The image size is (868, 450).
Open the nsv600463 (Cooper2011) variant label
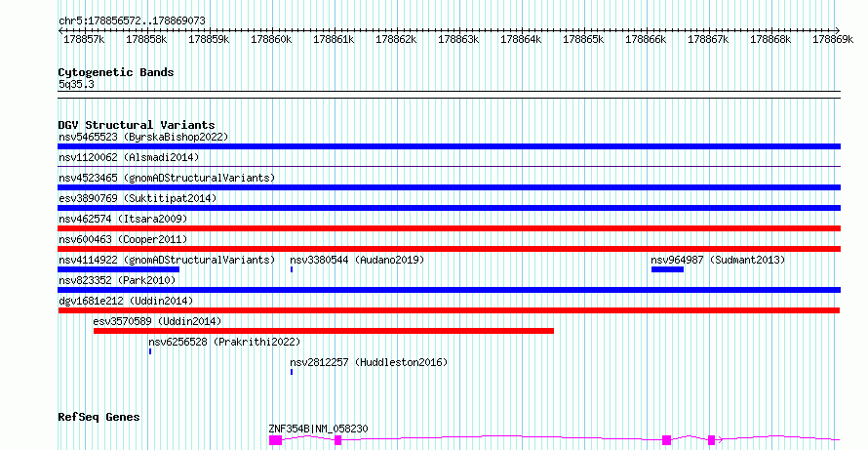pyautogui.click(x=123, y=239)
